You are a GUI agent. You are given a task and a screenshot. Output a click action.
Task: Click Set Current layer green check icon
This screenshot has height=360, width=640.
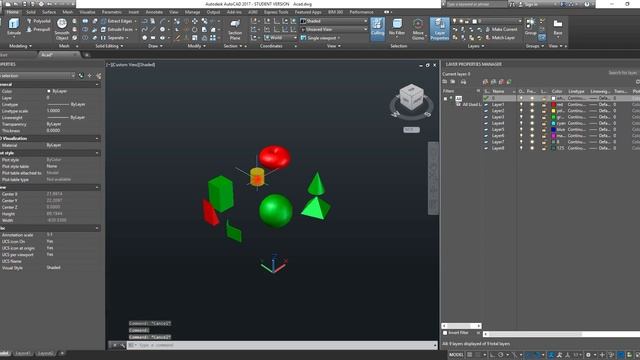[509, 82]
